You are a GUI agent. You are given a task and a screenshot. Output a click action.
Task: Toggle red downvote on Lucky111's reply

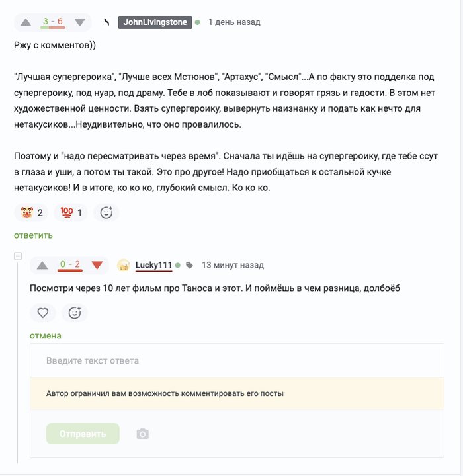pyautogui.click(x=97, y=266)
